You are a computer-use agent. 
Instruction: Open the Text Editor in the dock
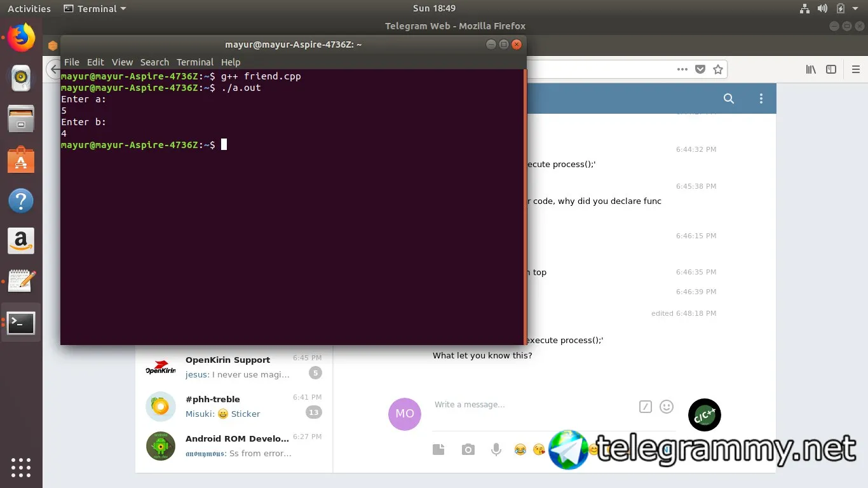(21, 282)
